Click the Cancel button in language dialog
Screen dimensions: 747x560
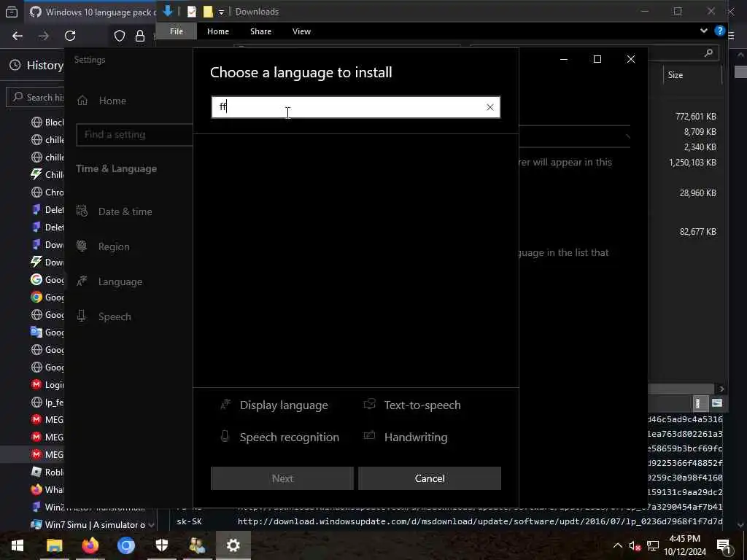(x=429, y=478)
